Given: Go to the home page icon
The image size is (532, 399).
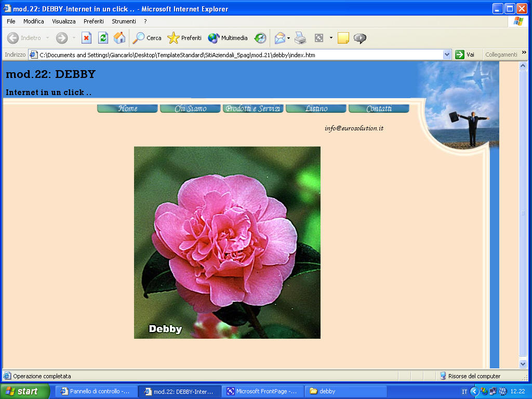Looking at the screenshot, I should click(x=119, y=38).
